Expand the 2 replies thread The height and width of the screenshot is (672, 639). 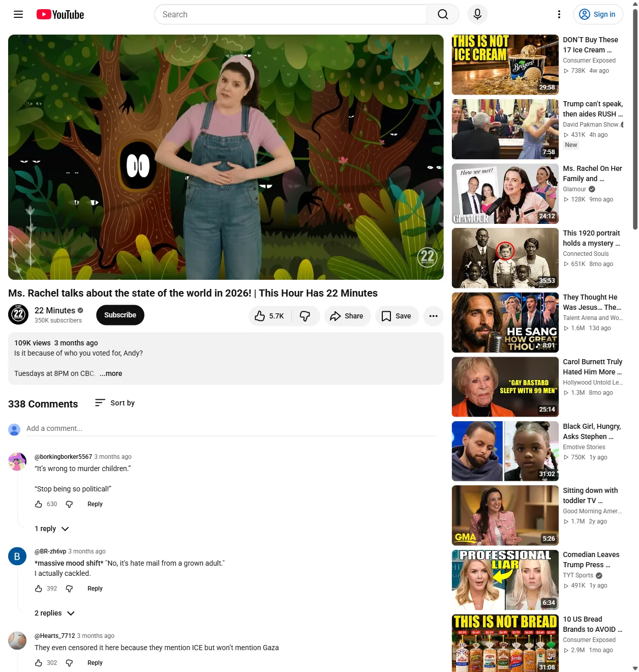(54, 613)
